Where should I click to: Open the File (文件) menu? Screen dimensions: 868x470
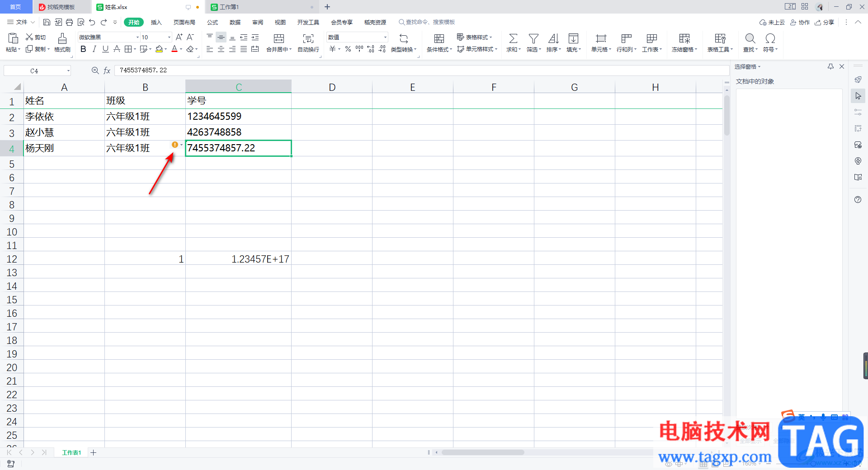(x=21, y=22)
